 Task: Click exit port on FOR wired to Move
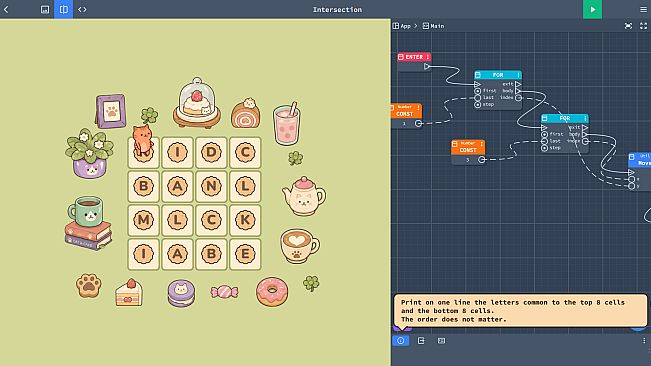tap(585, 127)
